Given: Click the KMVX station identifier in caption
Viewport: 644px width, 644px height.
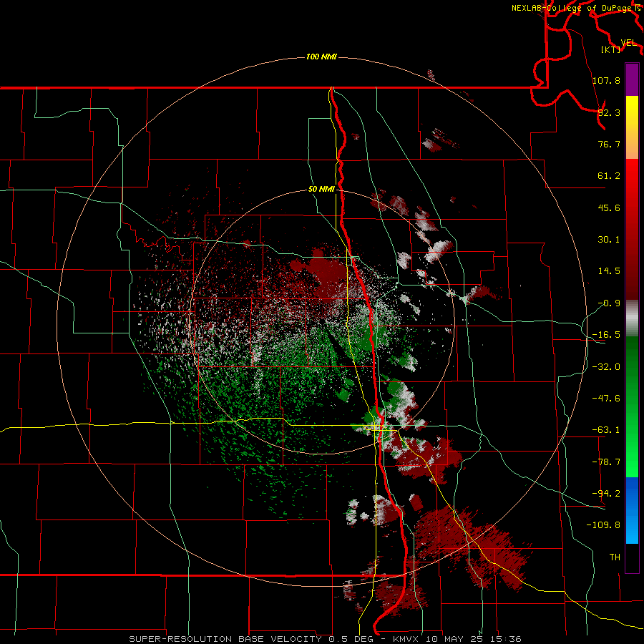Looking at the screenshot, I should (406, 639).
